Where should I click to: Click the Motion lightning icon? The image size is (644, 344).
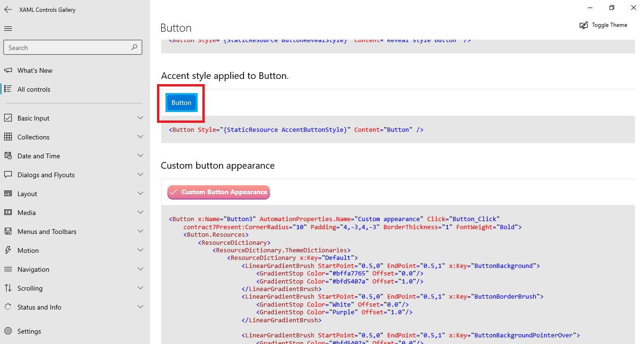click(8, 250)
